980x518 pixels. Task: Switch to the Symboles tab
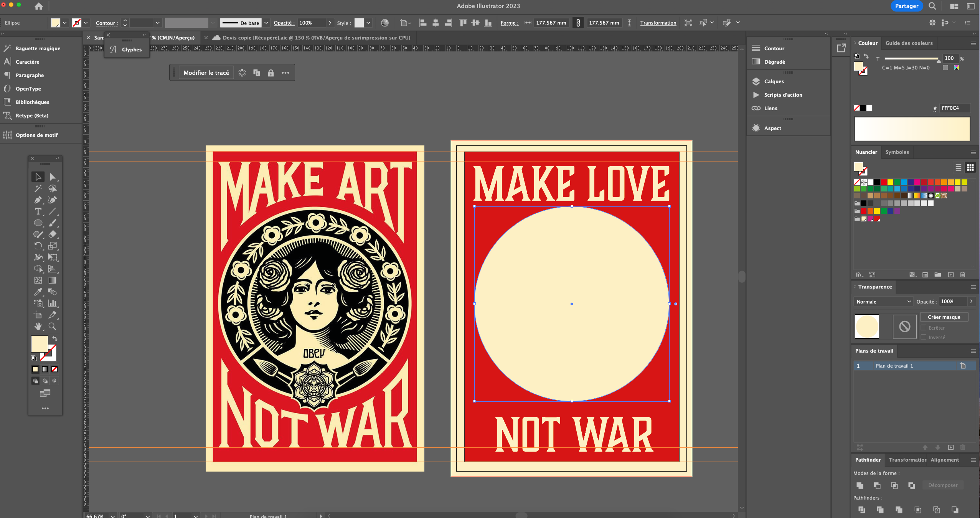click(x=897, y=152)
